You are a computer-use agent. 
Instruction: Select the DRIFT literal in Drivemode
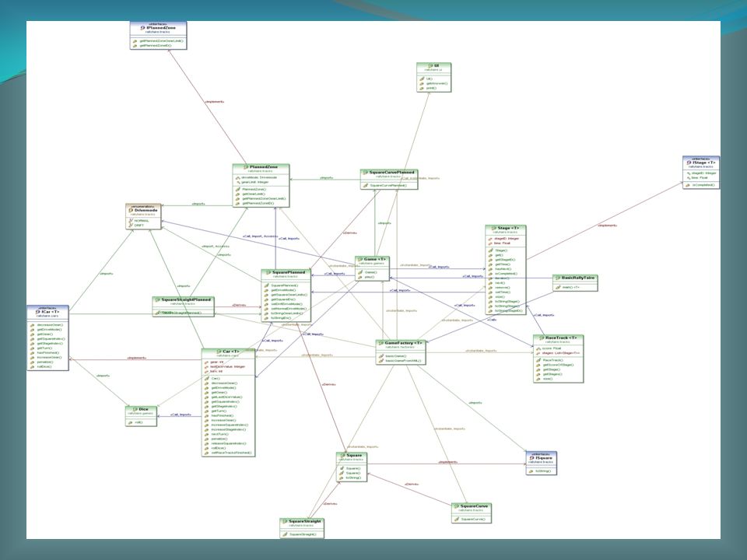pos(139,226)
